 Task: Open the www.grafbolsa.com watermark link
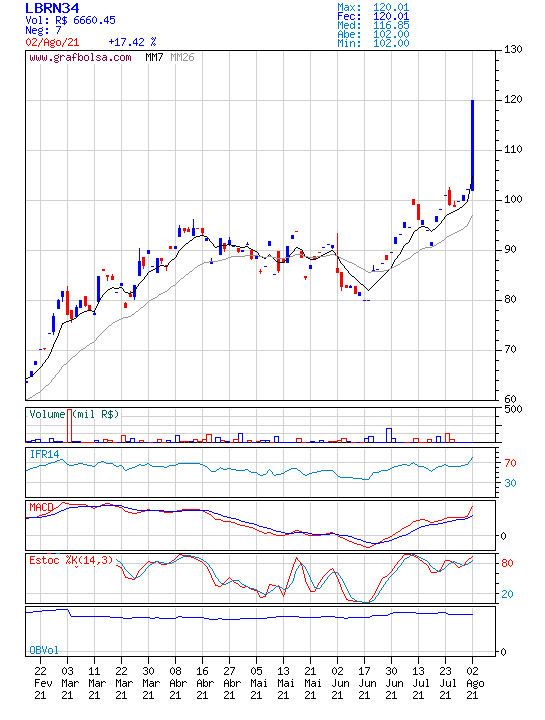point(80,58)
